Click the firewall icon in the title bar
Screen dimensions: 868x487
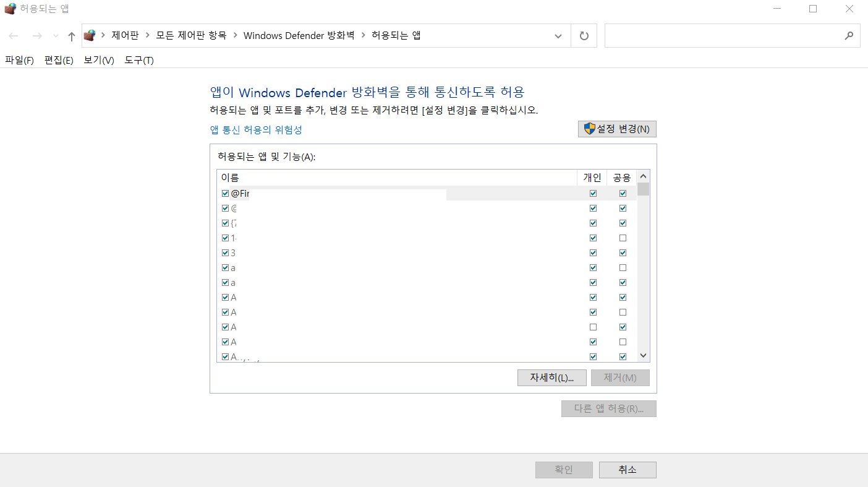[10, 9]
